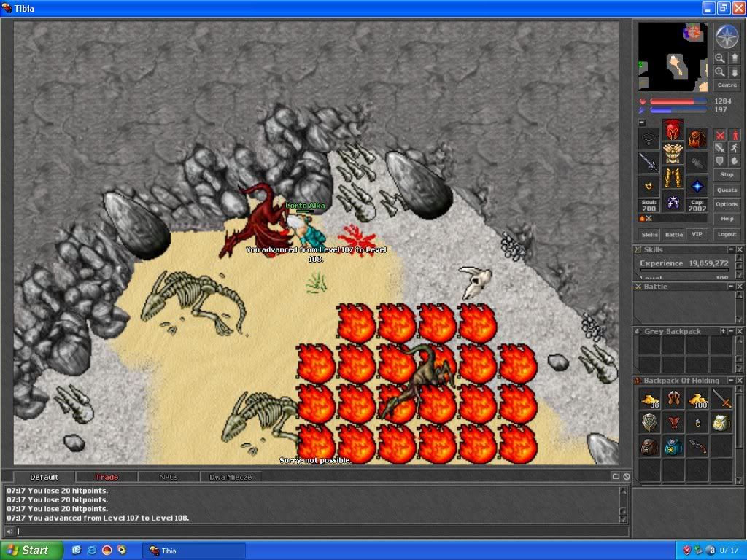Image resolution: width=747 pixels, height=560 pixels.
Task: Click the brown boots item in Backpack Of Holding
Action: (673, 399)
